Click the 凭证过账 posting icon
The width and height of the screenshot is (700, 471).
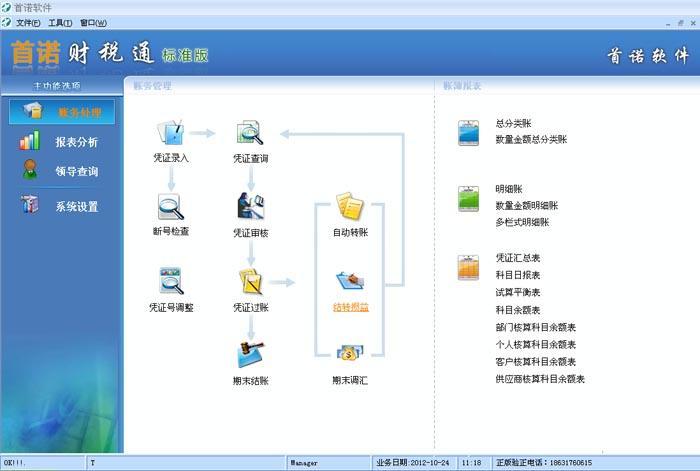click(250, 281)
